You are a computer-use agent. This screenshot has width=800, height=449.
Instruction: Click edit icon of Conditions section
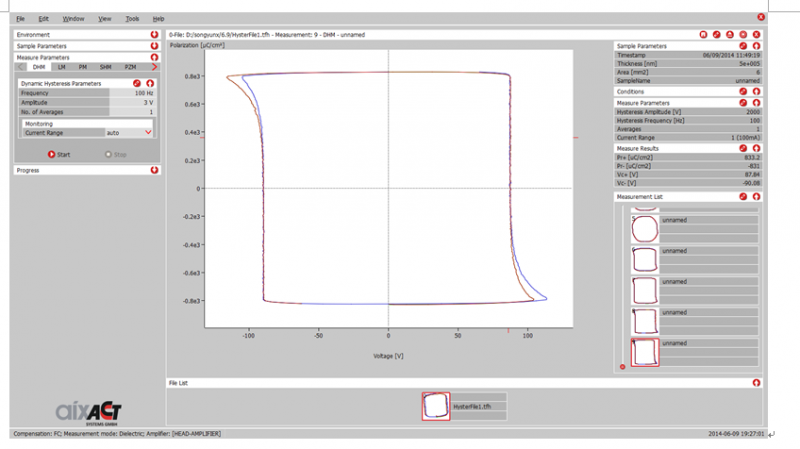[743, 91]
